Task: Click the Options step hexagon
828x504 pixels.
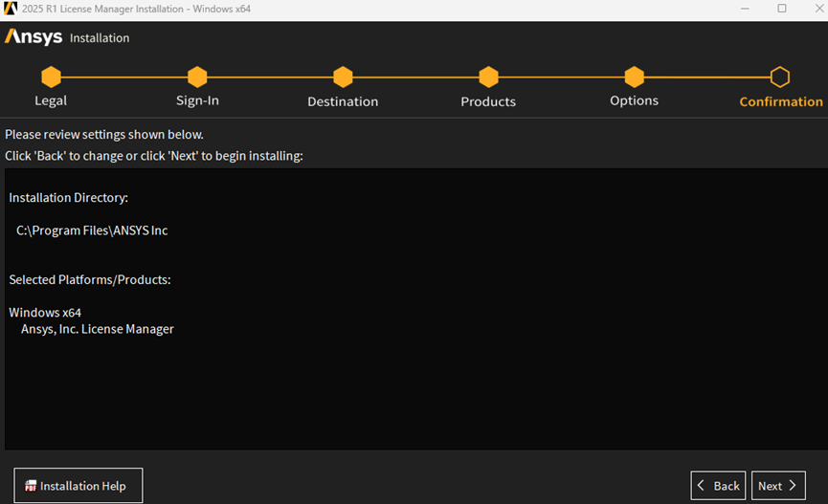Action: [x=635, y=77]
